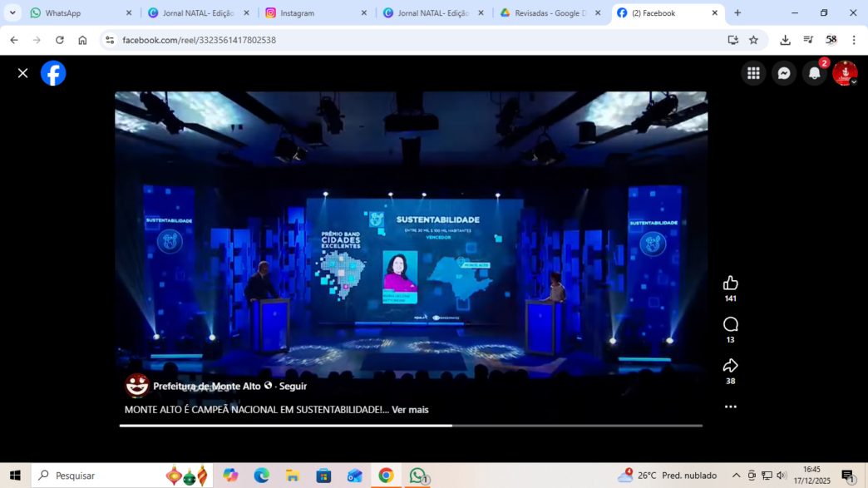This screenshot has height=488, width=868.
Task: Open the reel comments icon
Action: (x=730, y=324)
